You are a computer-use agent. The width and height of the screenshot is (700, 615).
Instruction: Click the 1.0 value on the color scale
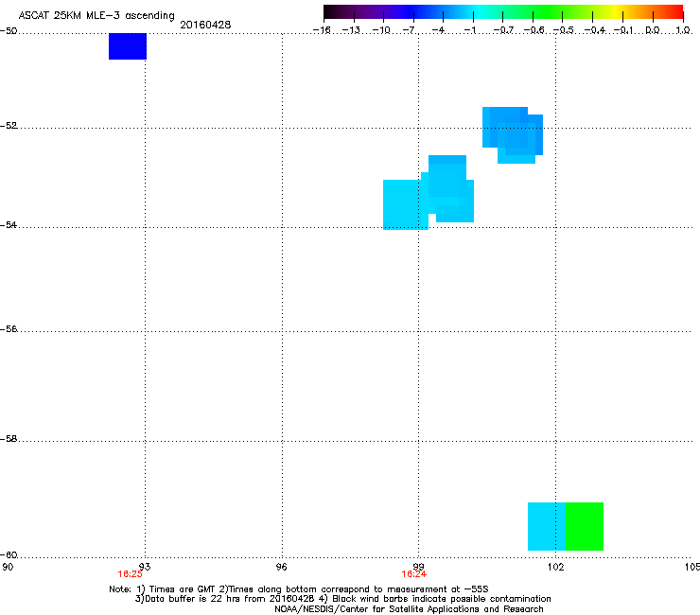click(x=683, y=30)
